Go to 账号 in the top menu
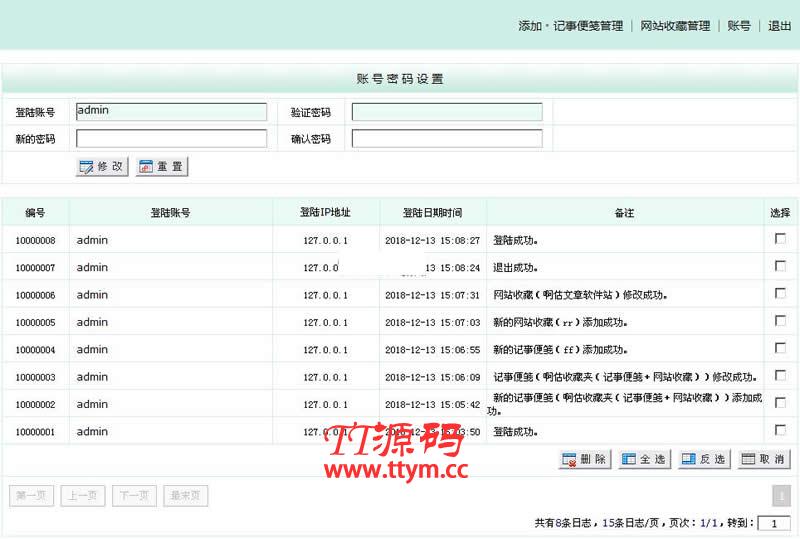Screen dimensions: 800x539 [739, 26]
